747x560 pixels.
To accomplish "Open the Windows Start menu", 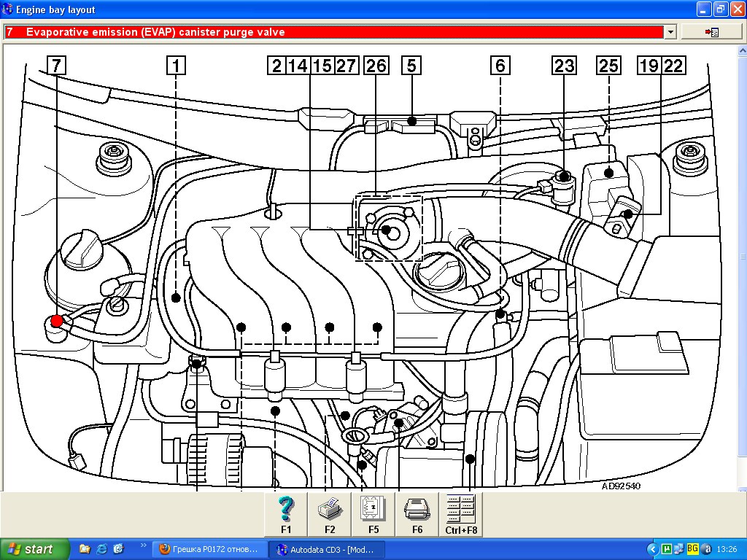I will pos(35,549).
